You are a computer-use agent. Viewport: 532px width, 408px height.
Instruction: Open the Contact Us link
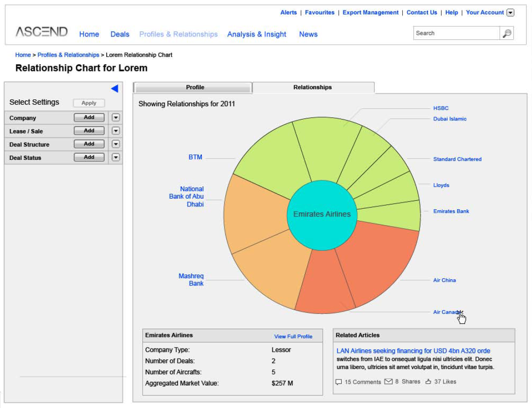(x=422, y=12)
